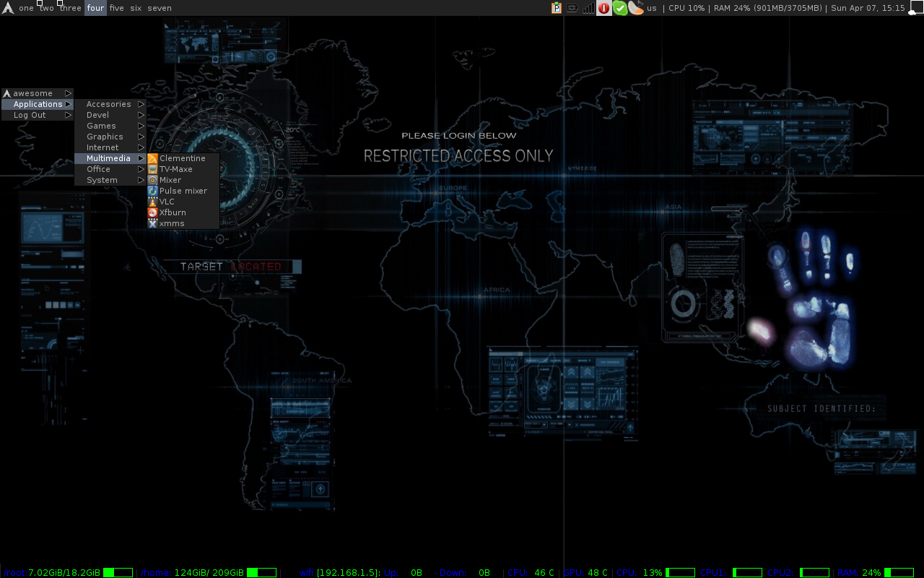Start VLC media player from the menu
The height and width of the screenshot is (578, 924).
(167, 202)
